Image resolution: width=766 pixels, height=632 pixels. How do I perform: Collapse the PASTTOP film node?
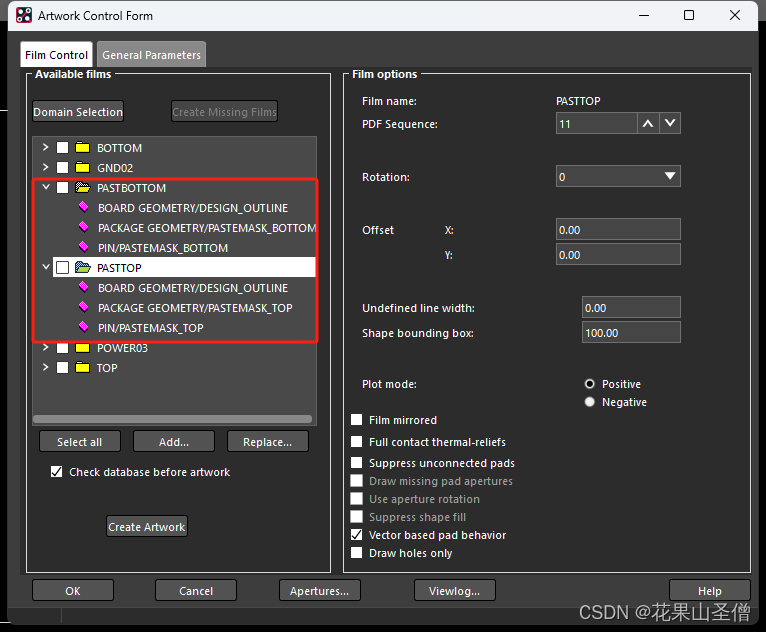click(45, 267)
